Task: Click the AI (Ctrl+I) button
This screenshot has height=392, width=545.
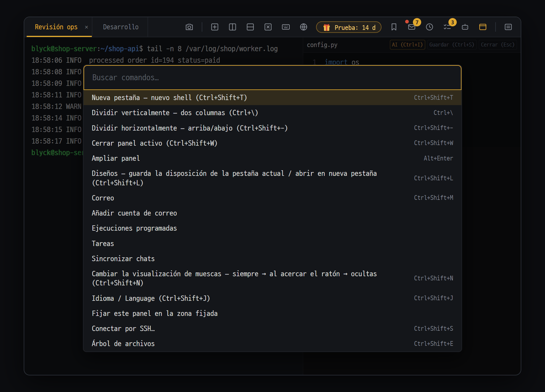Action: pos(407,45)
